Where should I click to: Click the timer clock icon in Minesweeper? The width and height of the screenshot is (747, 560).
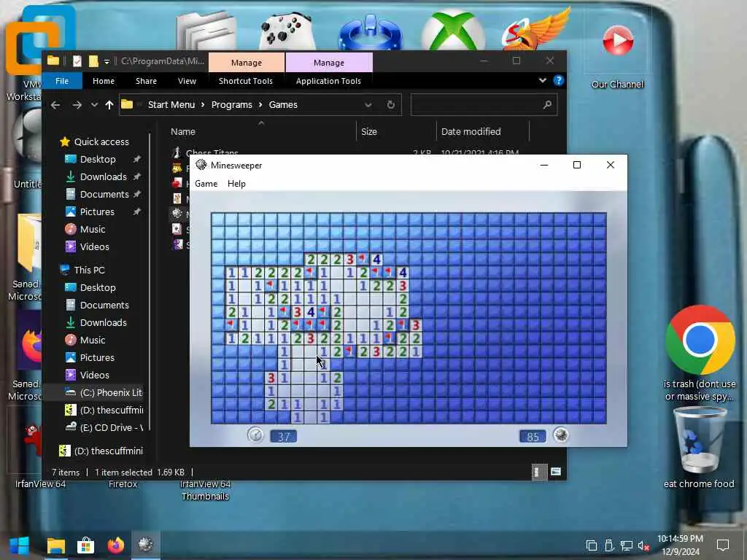coord(256,435)
